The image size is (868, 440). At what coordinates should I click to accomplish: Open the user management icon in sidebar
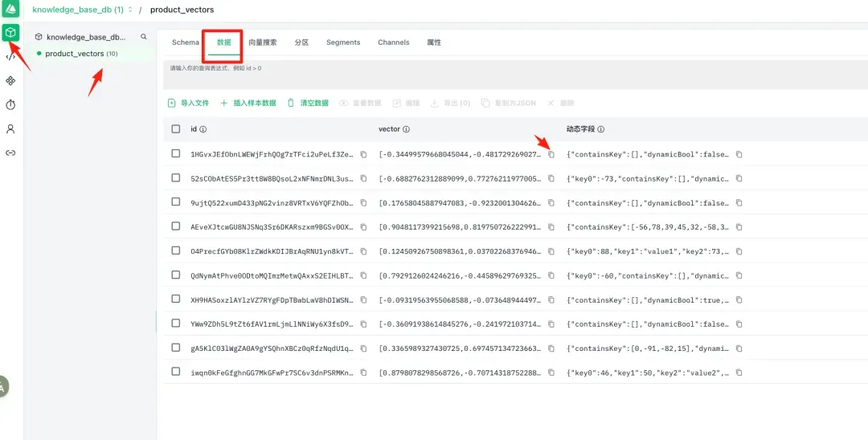point(10,128)
